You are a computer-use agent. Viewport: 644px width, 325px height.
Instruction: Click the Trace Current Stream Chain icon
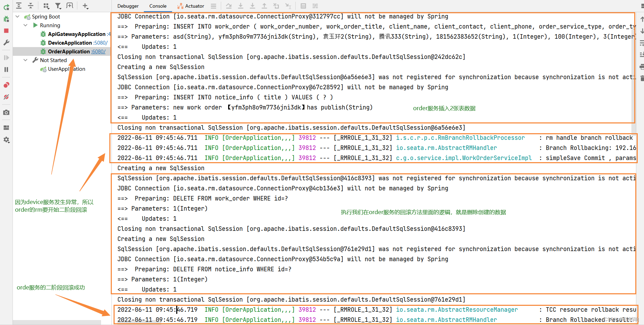315,6
